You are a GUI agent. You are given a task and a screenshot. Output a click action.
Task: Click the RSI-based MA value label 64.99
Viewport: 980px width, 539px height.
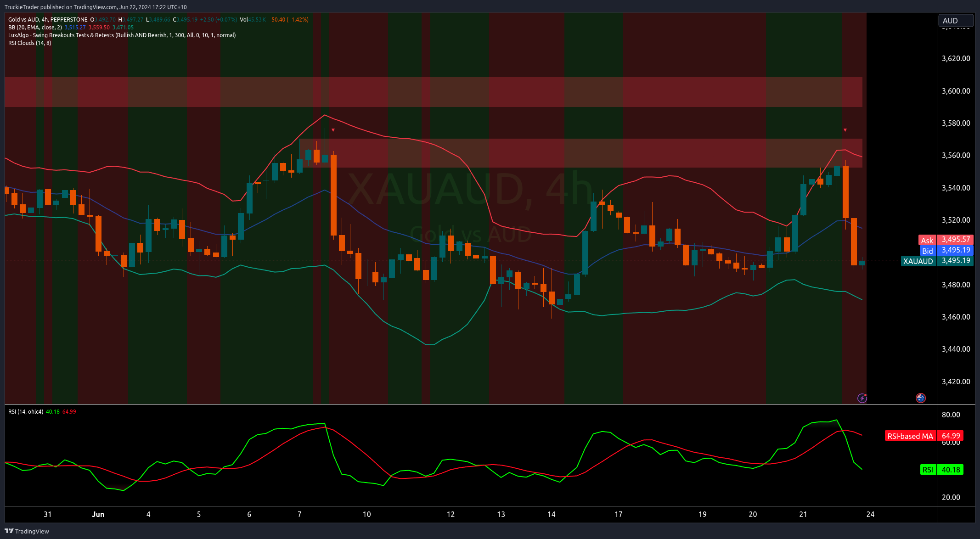click(924, 436)
